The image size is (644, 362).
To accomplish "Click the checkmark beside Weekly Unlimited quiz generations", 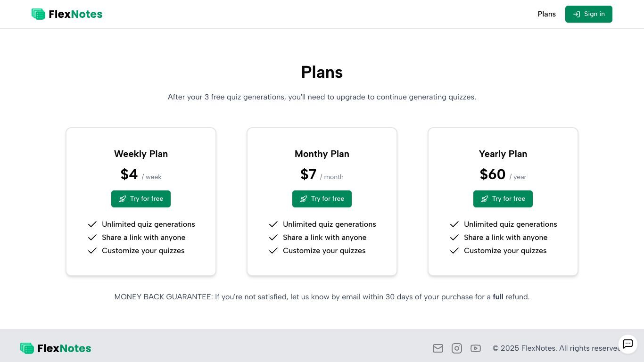I will pyautogui.click(x=92, y=224).
